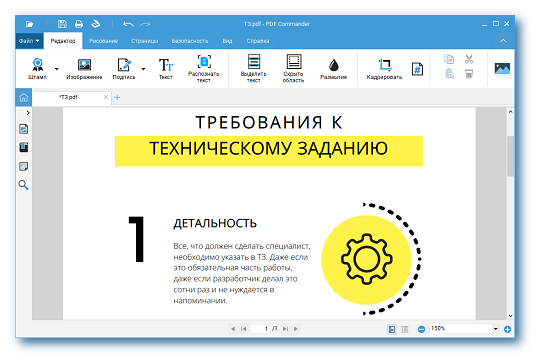Switch to the Редактор tab
The image size is (540, 363).
[63, 41]
